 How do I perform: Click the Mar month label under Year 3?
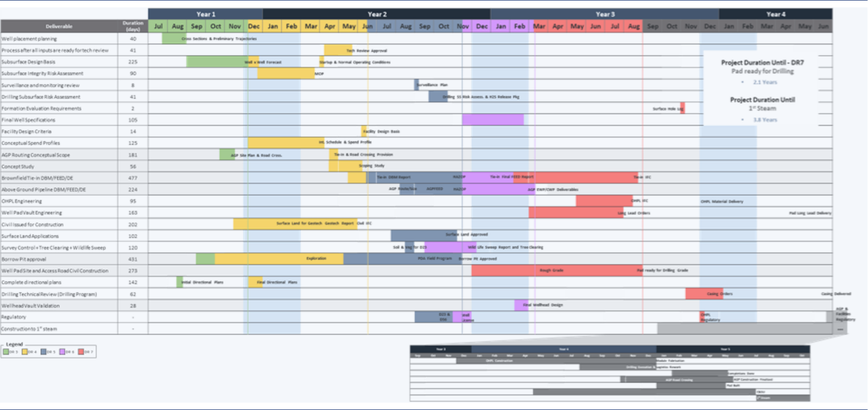pos(539,26)
